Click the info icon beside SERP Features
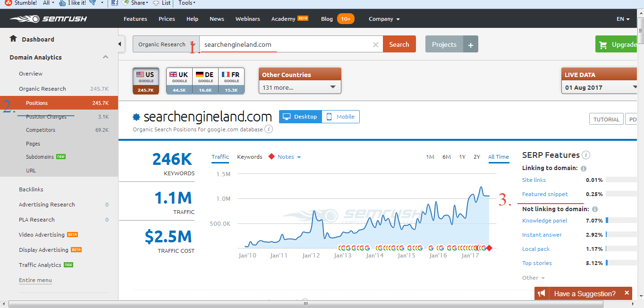 pyautogui.click(x=586, y=155)
